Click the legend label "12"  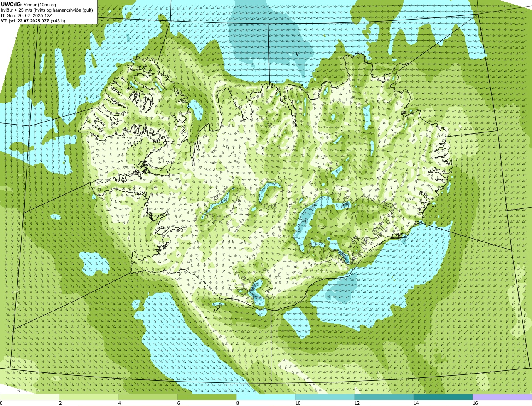[x=357, y=403]
